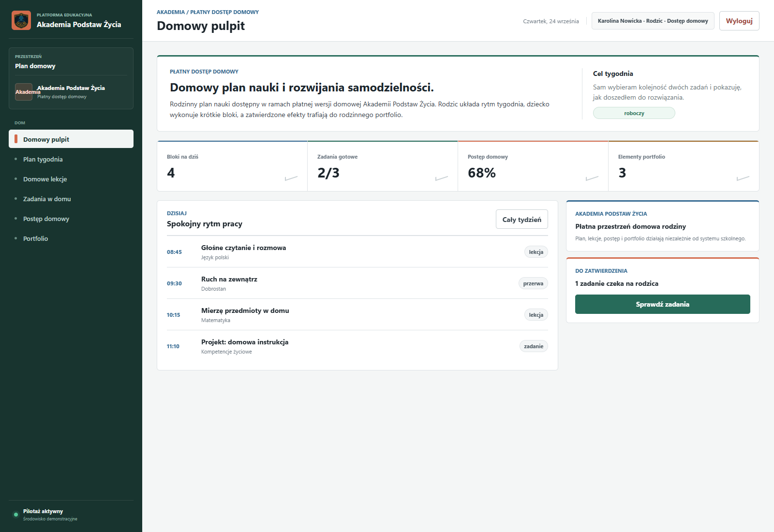Viewport: 774px width, 532px height.
Task: Click the trend icon in Zadania gotowe card
Action: [442, 178]
